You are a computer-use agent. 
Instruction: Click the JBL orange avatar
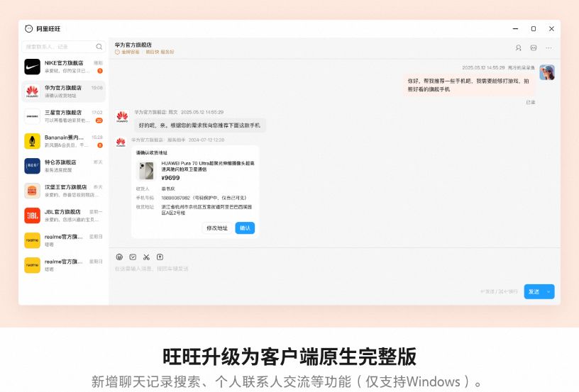(x=33, y=215)
